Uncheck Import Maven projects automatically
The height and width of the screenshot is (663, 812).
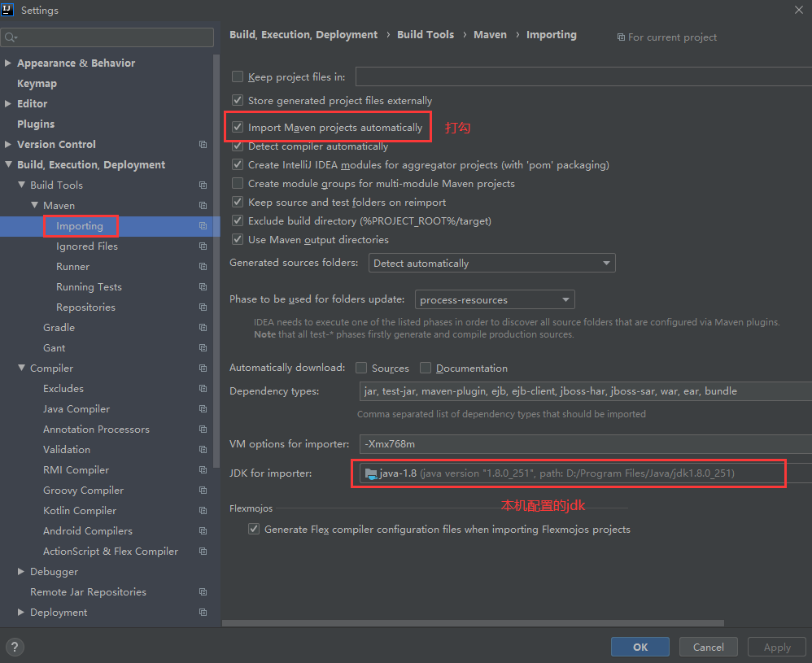(x=238, y=127)
